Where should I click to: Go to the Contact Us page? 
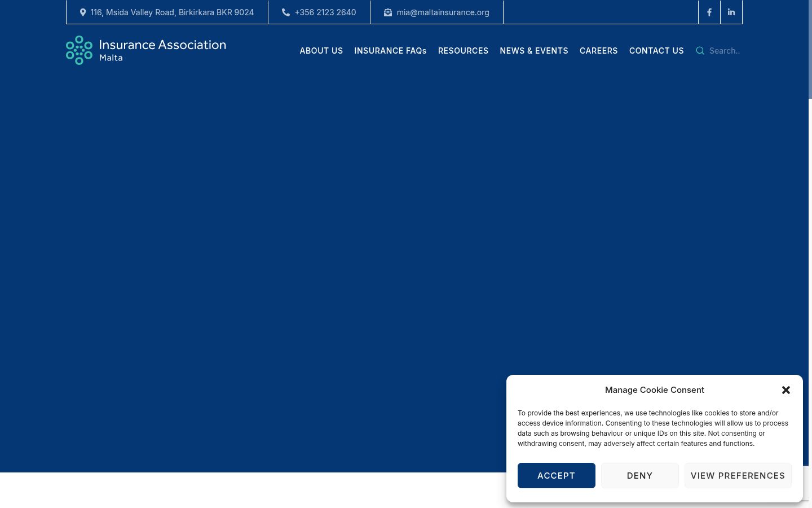click(x=656, y=51)
